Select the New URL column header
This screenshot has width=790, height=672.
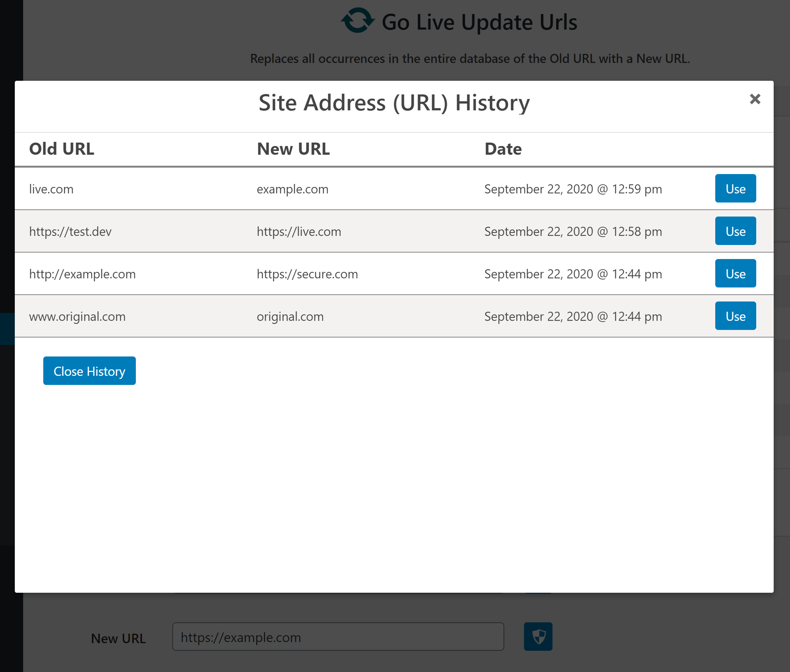293,149
